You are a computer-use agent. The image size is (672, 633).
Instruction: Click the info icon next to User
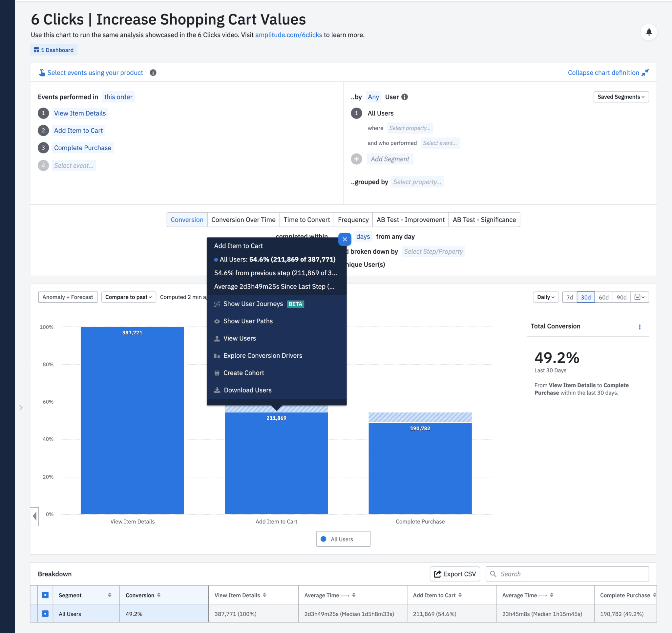(x=405, y=97)
